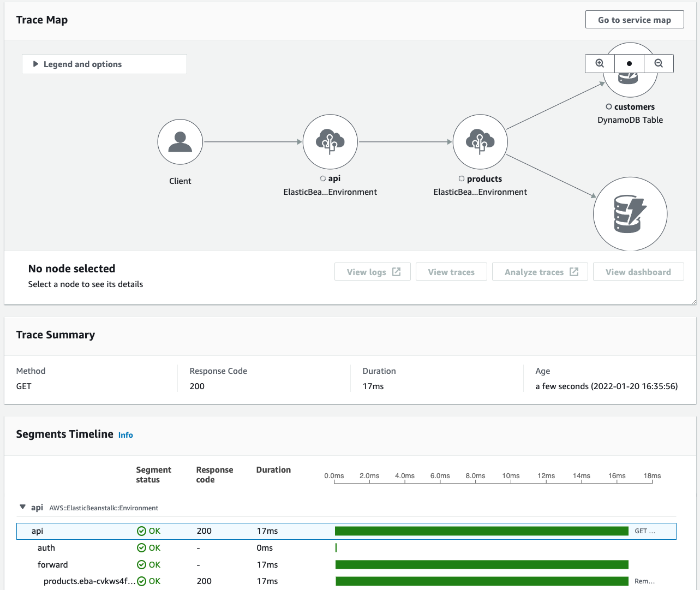Viewport: 700px width, 590px height.
Task: Click the zoom-out magnifier icon
Action: pos(658,63)
